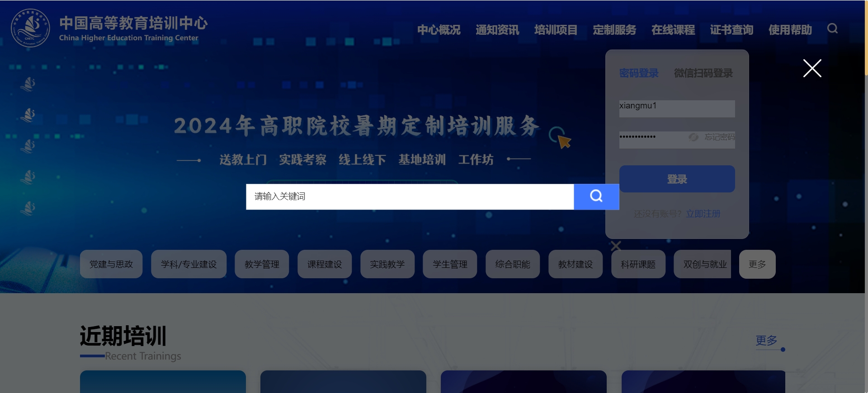Click the username field containing xiangmu1

[x=676, y=108]
